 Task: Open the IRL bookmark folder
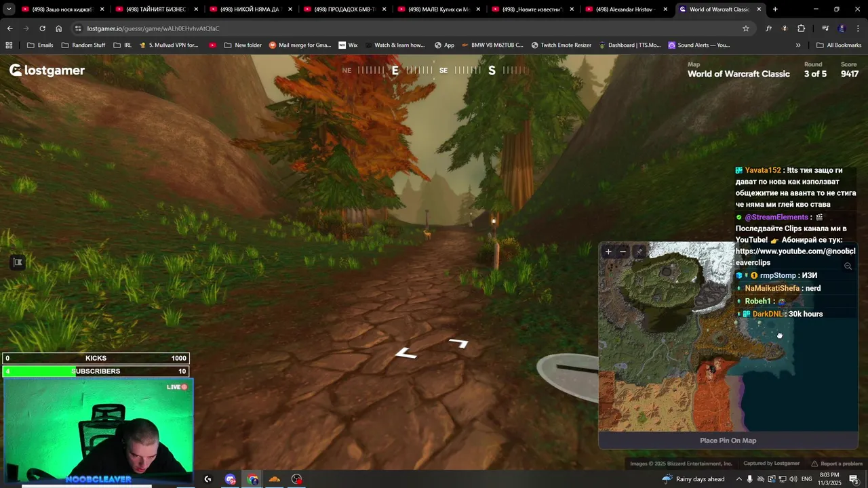click(x=122, y=45)
